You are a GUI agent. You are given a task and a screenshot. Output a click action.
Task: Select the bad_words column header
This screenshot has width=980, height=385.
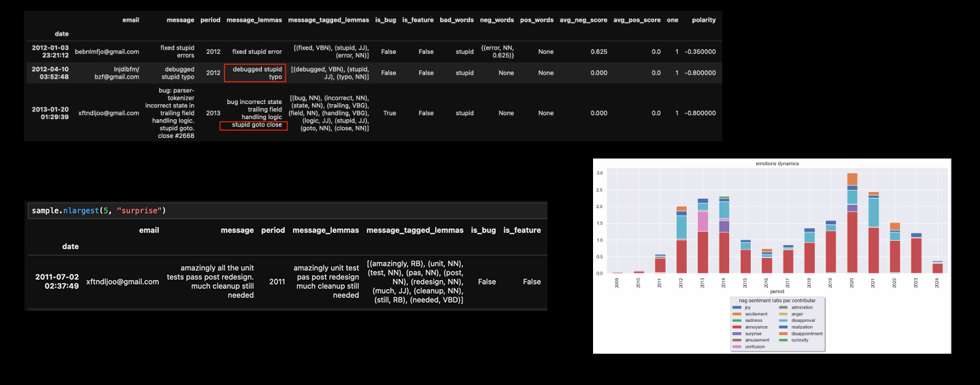coord(457,20)
